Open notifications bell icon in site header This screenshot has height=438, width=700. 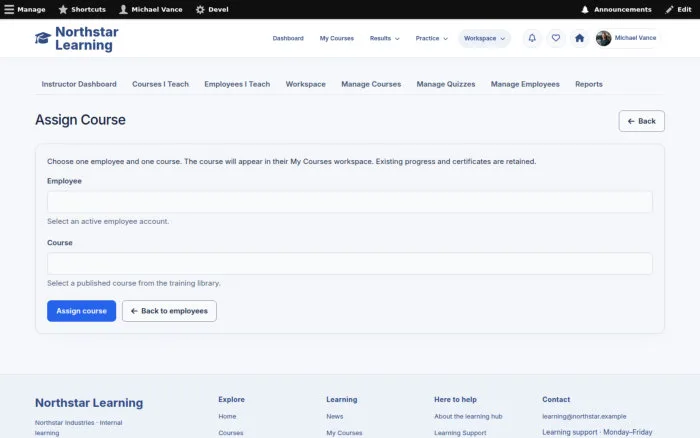pos(532,38)
